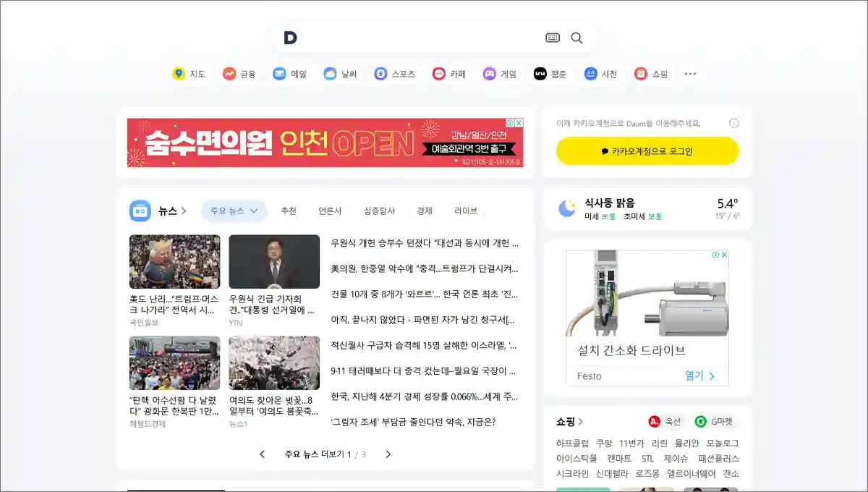The image size is (868, 492).
Task: Click the info icon beside the Kakao notice
Action: click(733, 123)
